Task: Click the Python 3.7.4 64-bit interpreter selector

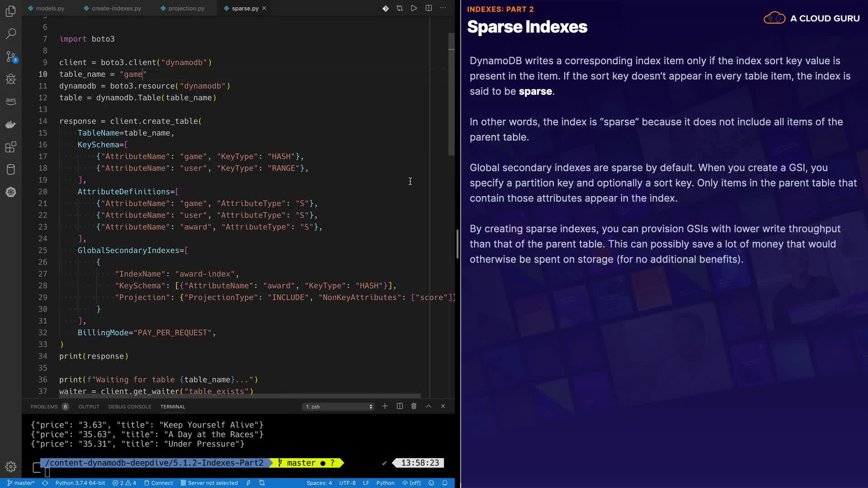Action: [80, 483]
